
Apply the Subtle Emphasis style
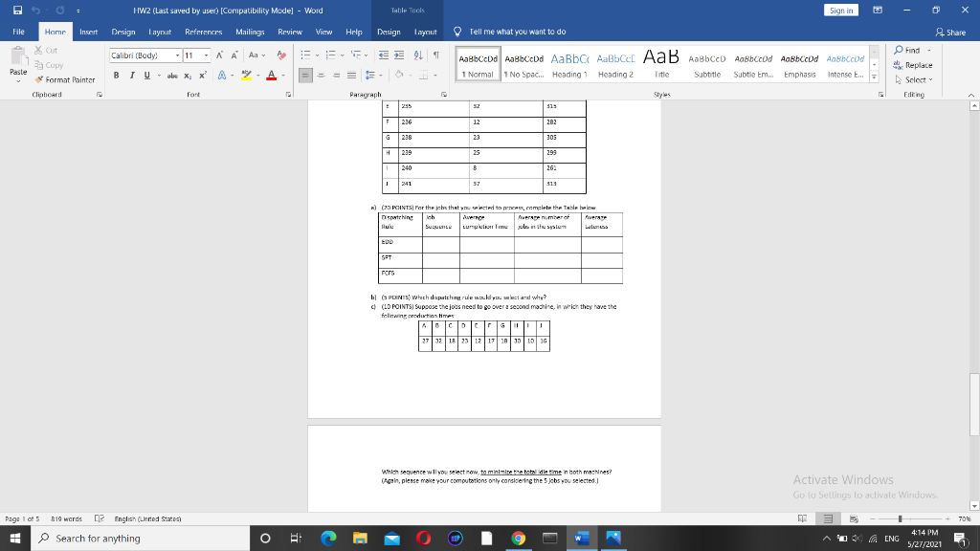(753, 64)
